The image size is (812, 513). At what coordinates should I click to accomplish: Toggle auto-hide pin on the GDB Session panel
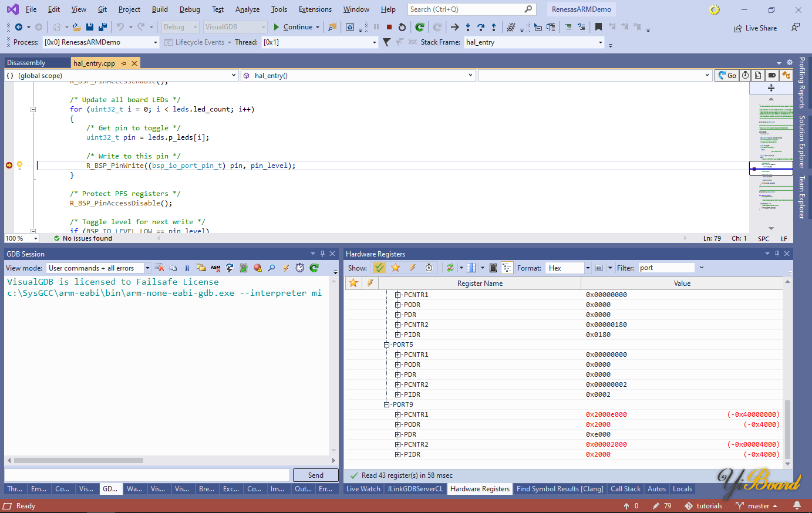(322, 254)
